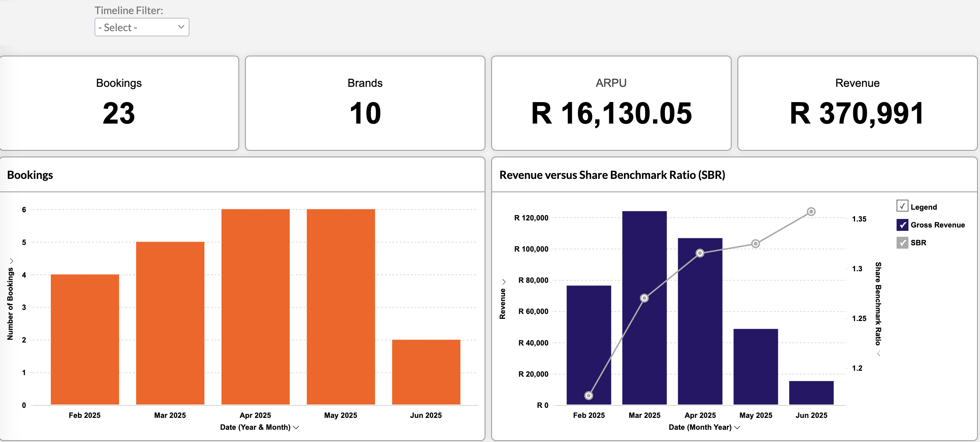Screen dimensions: 980x442
Task: Click the Feb 2025 SBR data point
Action: click(x=588, y=396)
